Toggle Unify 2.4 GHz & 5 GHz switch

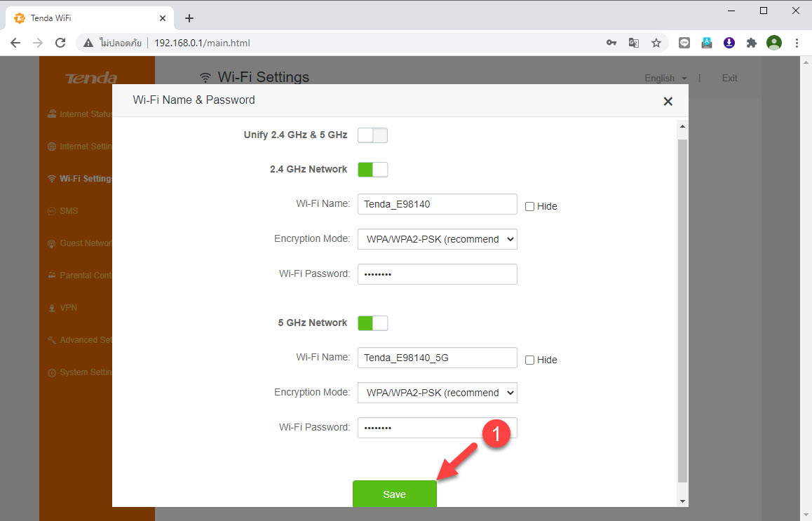pyautogui.click(x=372, y=135)
